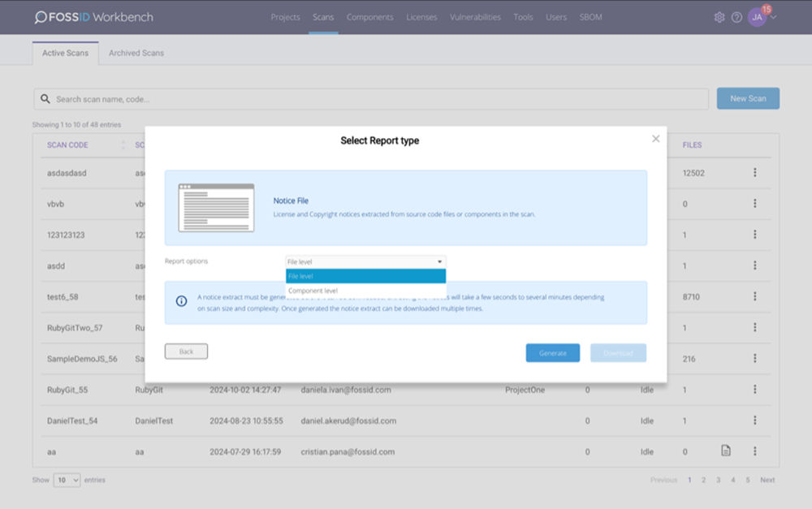Go to Vulnerabilities menu
This screenshot has width=812, height=509.
(x=475, y=17)
